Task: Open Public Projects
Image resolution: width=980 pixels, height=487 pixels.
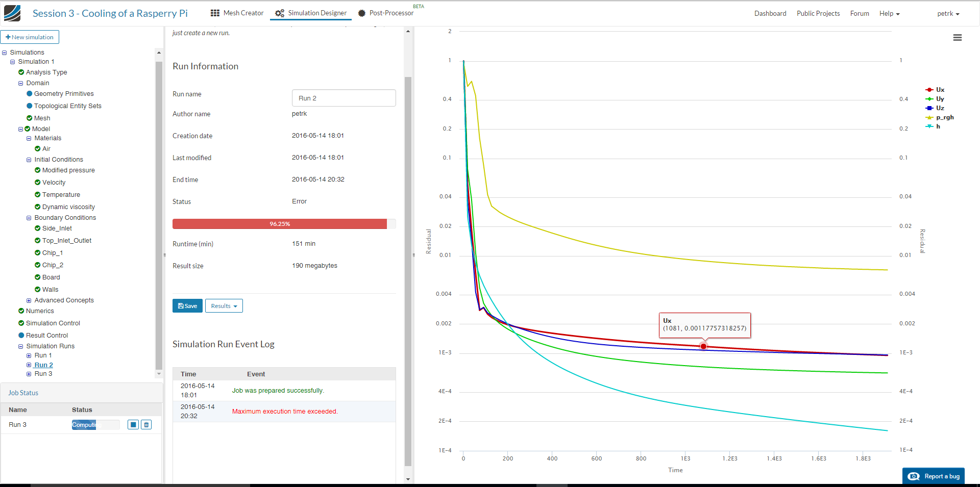Action: [x=818, y=14]
